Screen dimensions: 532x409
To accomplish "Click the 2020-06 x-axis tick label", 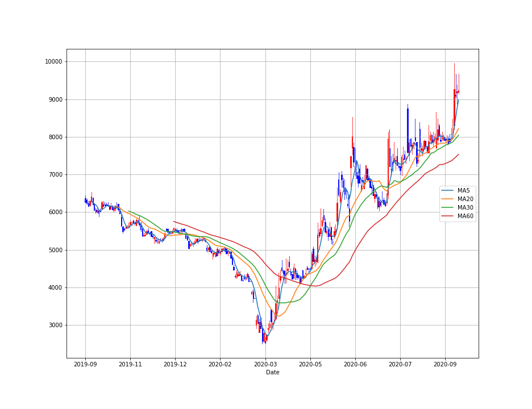I will pyautogui.click(x=355, y=364).
